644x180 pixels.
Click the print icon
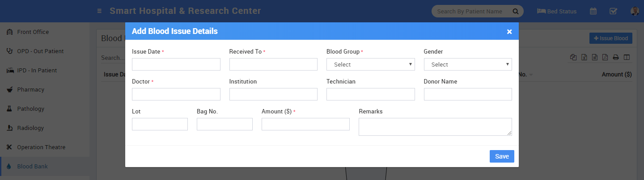click(x=616, y=57)
